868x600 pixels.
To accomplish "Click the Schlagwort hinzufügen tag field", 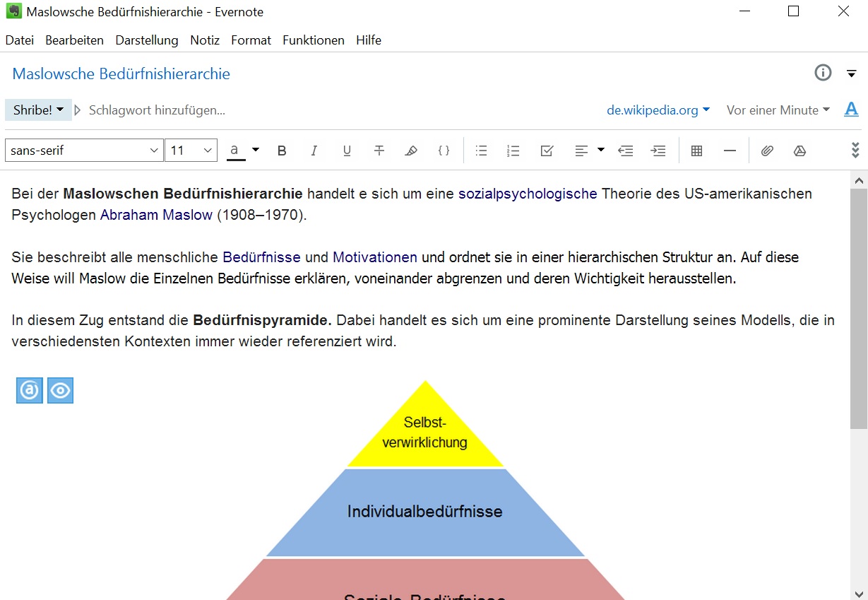I will (157, 110).
